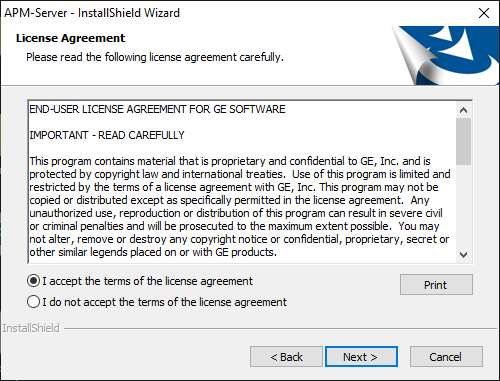The height and width of the screenshot is (381, 500).
Task: Cancel the APM-Server installation
Action: pos(446,357)
